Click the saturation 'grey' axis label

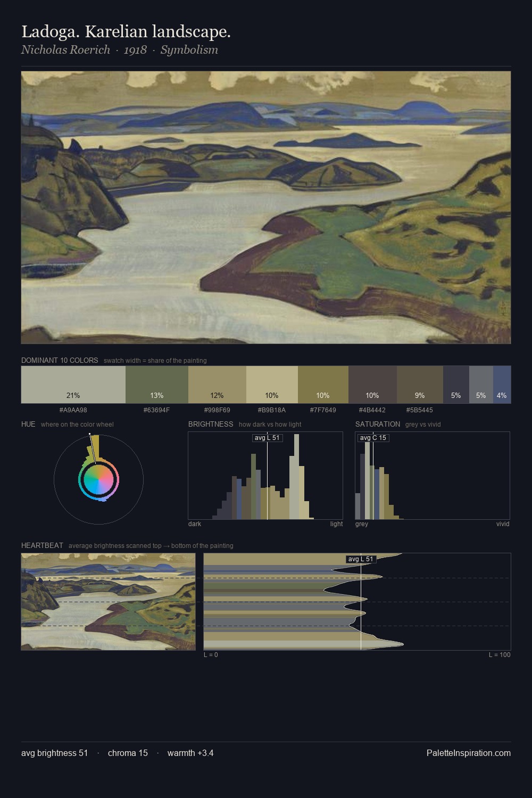362,524
